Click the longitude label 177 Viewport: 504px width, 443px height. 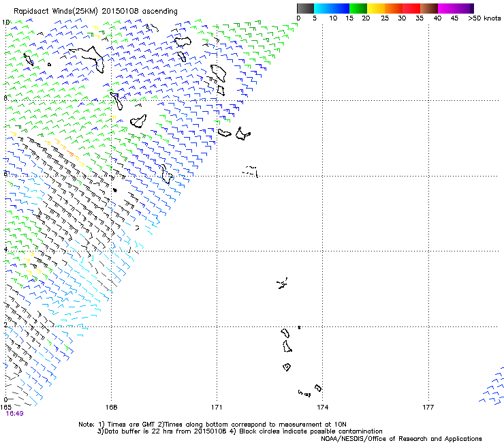[x=428, y=408]
